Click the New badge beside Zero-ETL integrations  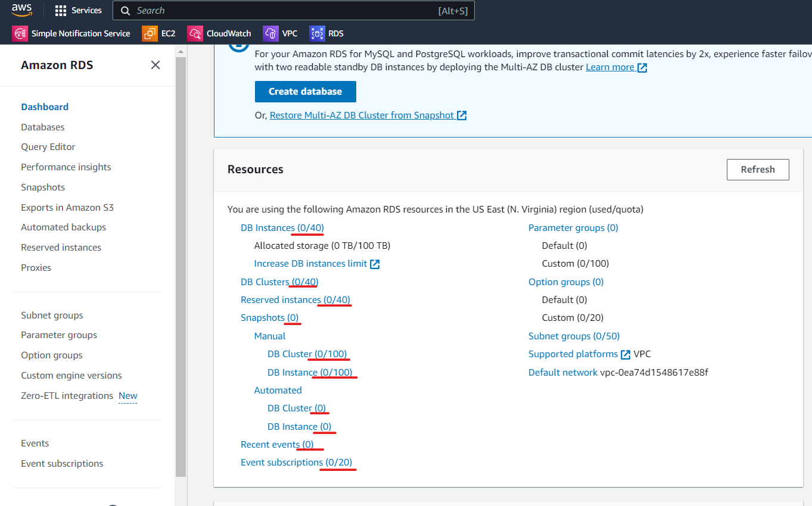[x=127, y=396]
